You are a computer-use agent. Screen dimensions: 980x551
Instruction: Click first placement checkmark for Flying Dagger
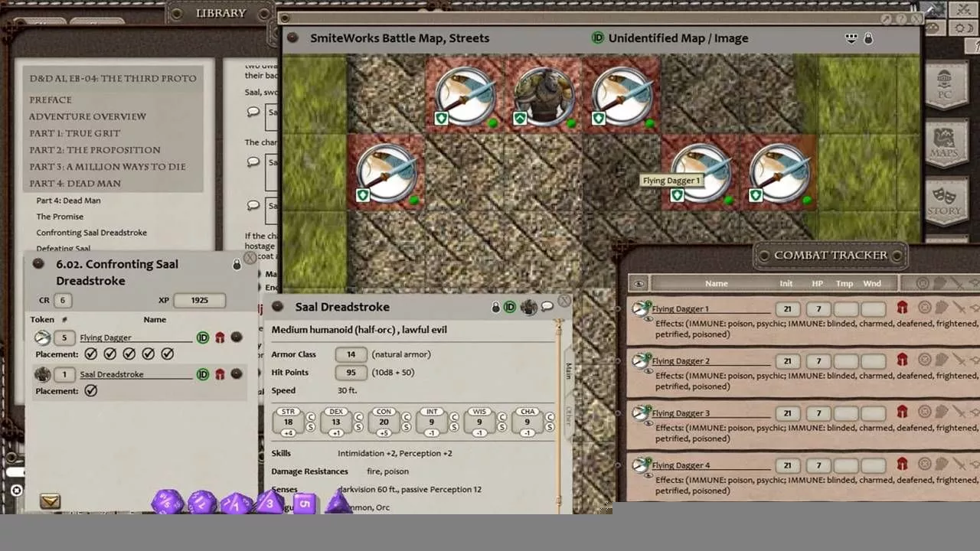tap(91, 354)
